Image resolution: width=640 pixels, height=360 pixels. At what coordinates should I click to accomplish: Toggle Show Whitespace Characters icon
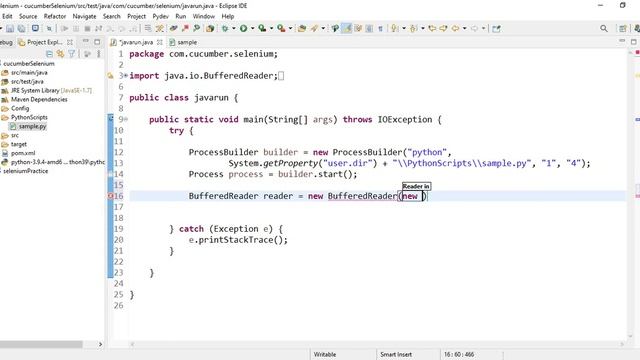[x=380, y=29]
